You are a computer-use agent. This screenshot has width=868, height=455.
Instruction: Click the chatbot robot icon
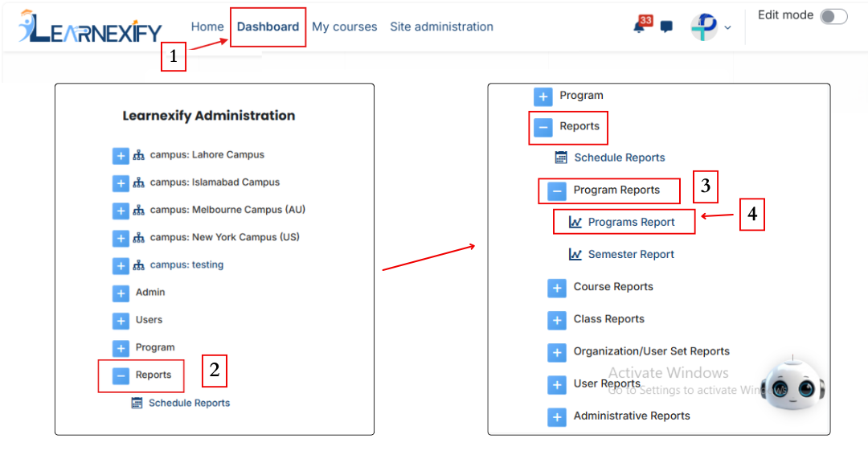point(792,385)
